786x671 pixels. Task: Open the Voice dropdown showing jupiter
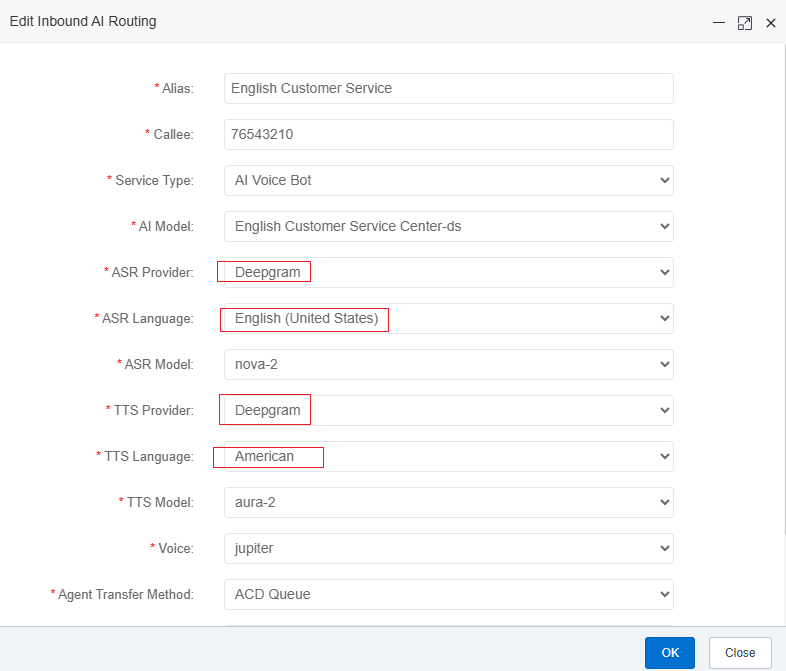tap(449, 548)
